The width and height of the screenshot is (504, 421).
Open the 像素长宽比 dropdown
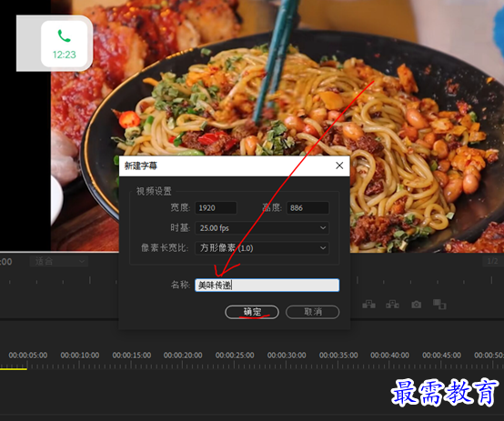(262, 248)
